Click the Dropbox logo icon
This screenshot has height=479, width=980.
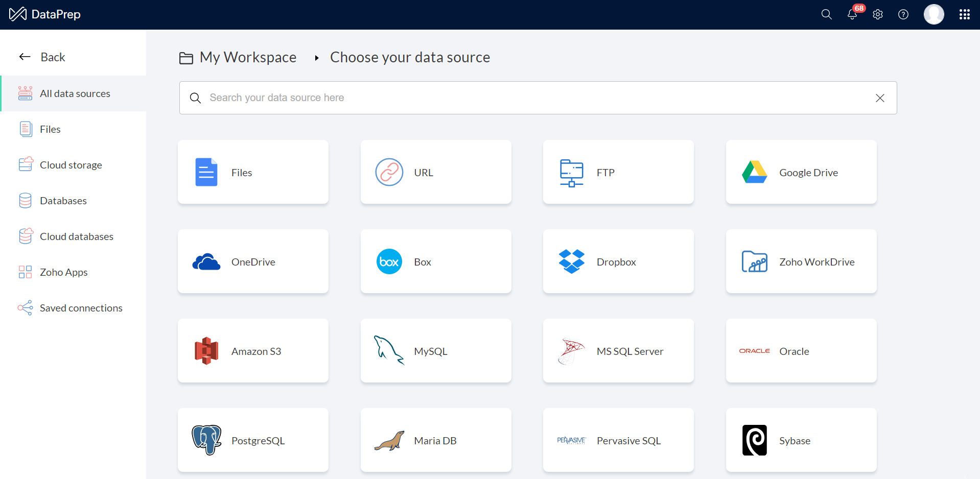[x=572, y=261]
